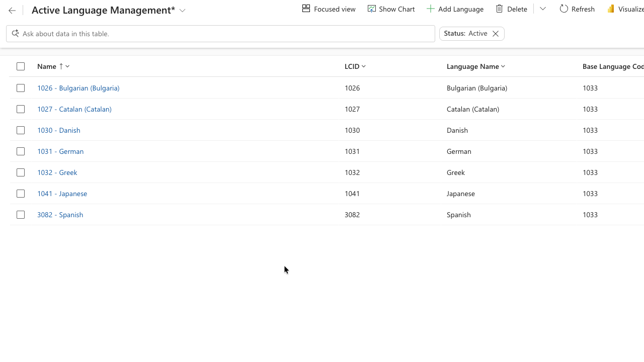Click the Visualize Power BI icon

point(611,9)
